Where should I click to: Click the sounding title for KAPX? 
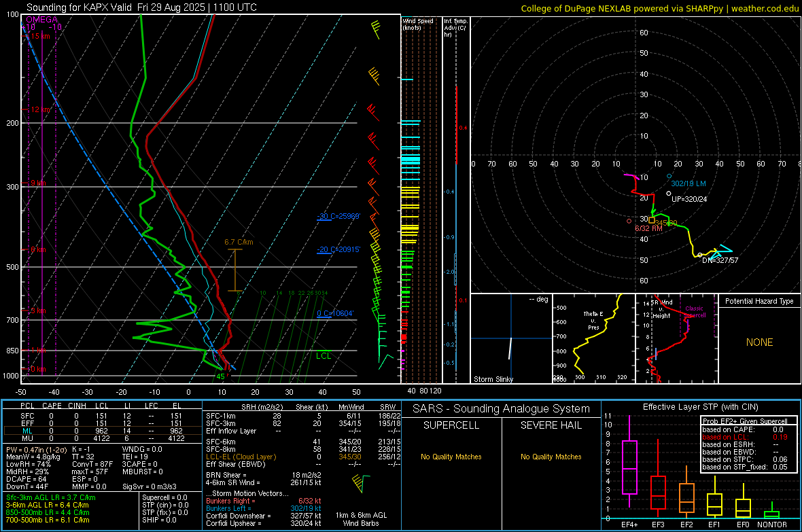[141, 7]
